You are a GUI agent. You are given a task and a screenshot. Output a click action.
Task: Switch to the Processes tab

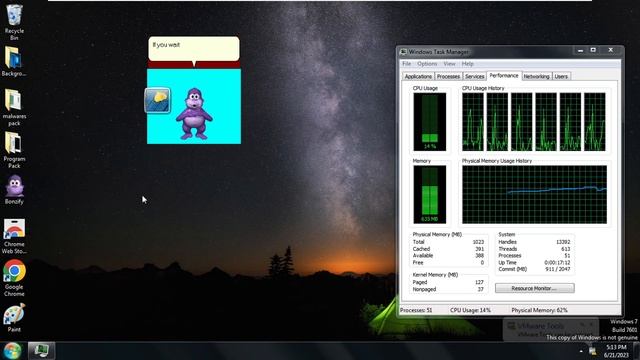pyautogui.click(x=448, y=76)
